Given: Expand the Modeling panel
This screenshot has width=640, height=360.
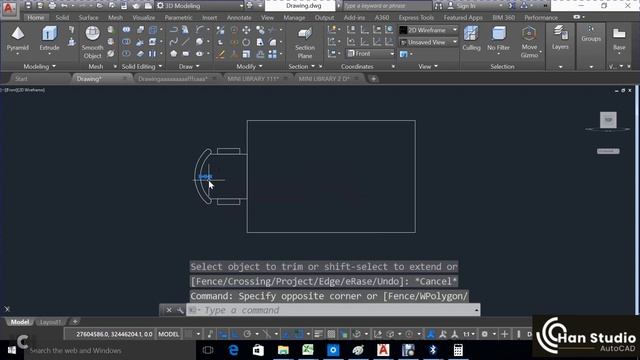Looking at the screenshot, I should coord(40,66).
